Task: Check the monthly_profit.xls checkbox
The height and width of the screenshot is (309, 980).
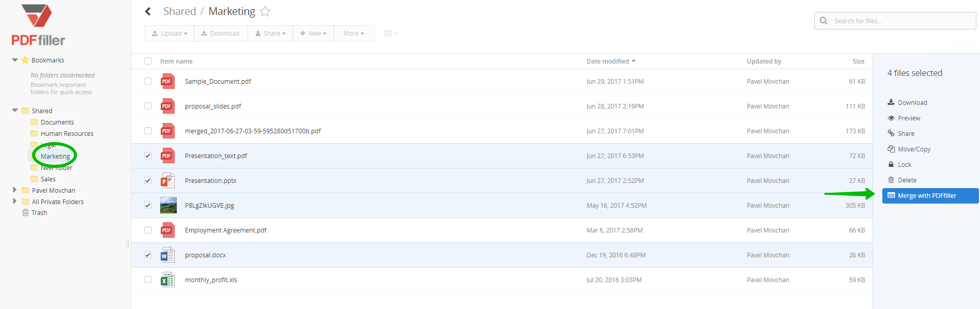Action: coord(148,280)
